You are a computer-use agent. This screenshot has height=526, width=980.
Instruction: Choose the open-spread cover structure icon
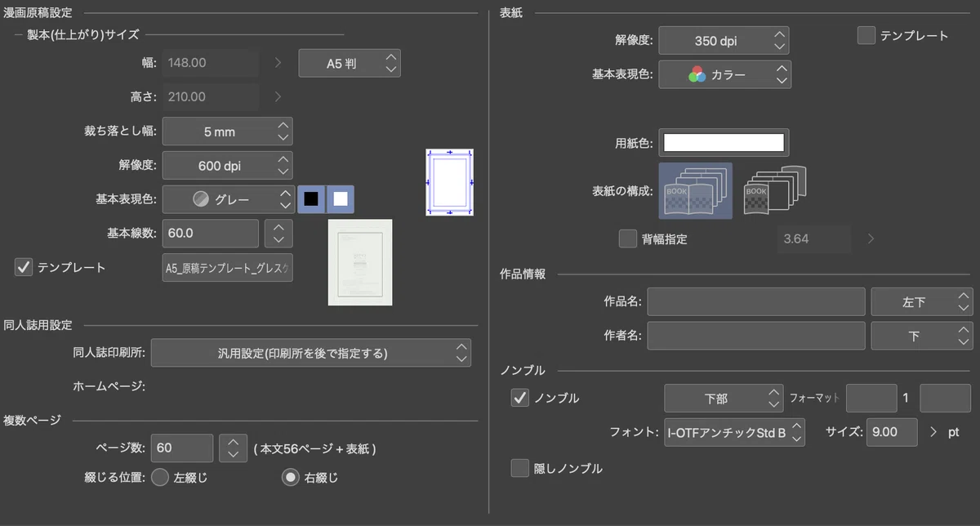click(x=695, y=191)
